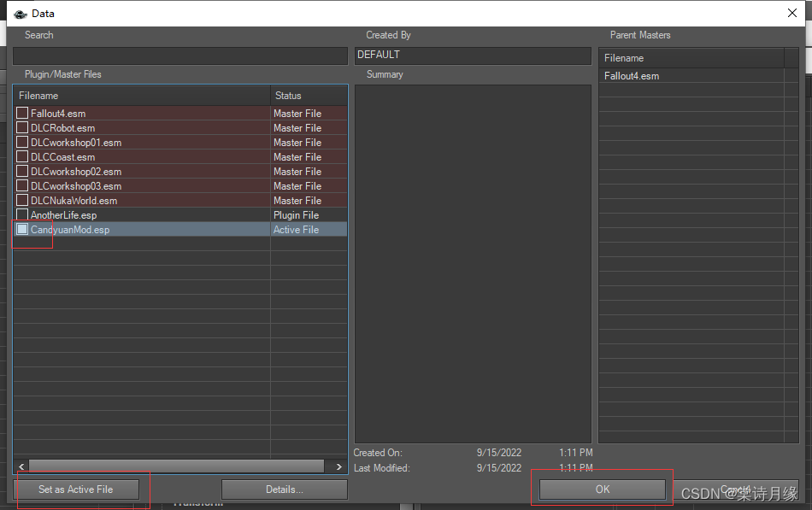Image resolution: width=812 pixels, height=510 pixels.
Task: Click the Parent Masters Filename header
Action: pos(691,58)
